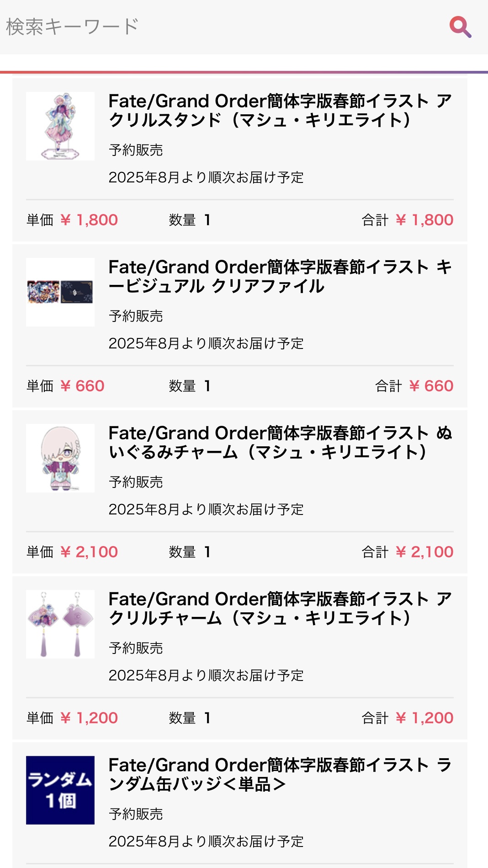This screenshot has width=488, height=868.
Task: Open the Mash plush charm thumbnail
Action: pos(60,458)
